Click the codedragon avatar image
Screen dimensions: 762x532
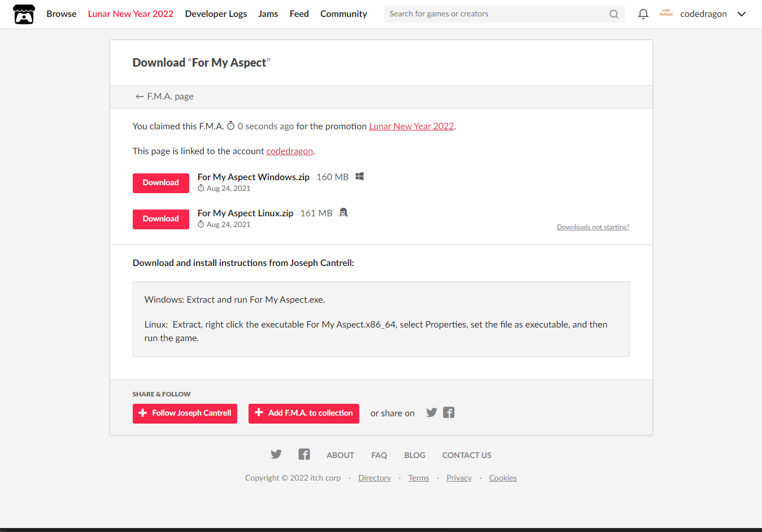click(x=666, y=14)
